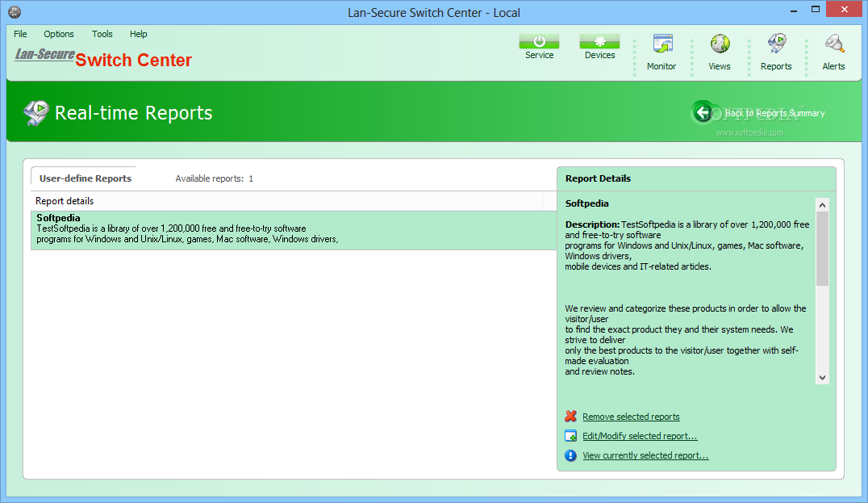Open the Reports toolbar icon
This screenshot has width=868, height=503.
pos(777,44)
